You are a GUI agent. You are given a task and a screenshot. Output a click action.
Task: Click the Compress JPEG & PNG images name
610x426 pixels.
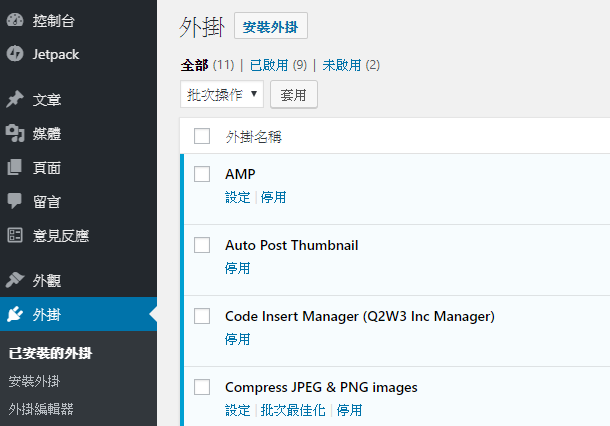tap(321, 387)
